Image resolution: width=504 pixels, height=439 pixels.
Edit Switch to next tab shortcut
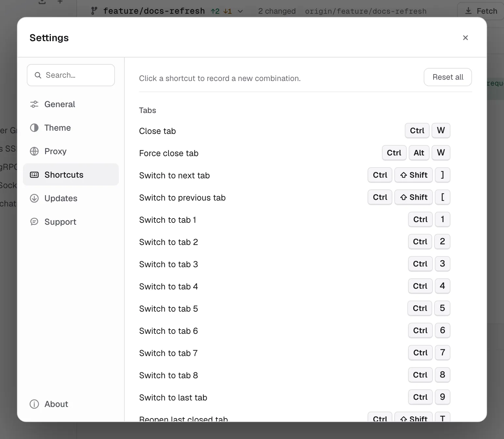(x=409, y=175)
